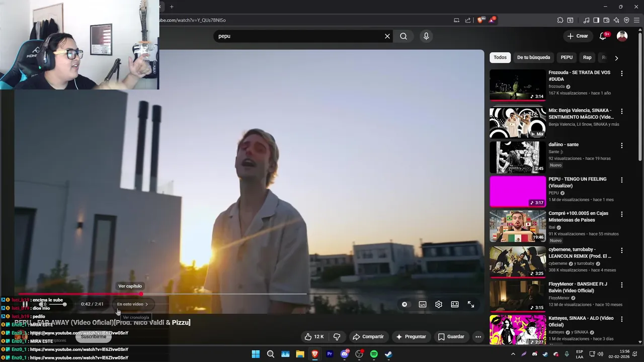Open Discord from the taskbar
Image resolution: width=644 pixels, height=362 pixels.
click(x=345, y=354)
